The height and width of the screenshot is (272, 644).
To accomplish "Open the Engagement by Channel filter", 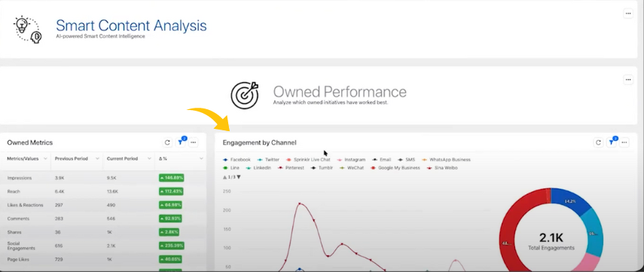I will 612,142.
